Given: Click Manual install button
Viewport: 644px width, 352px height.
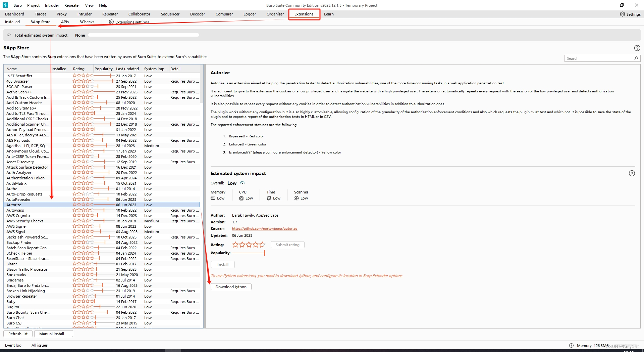Looking at the screenshot, I should (53, 334).
